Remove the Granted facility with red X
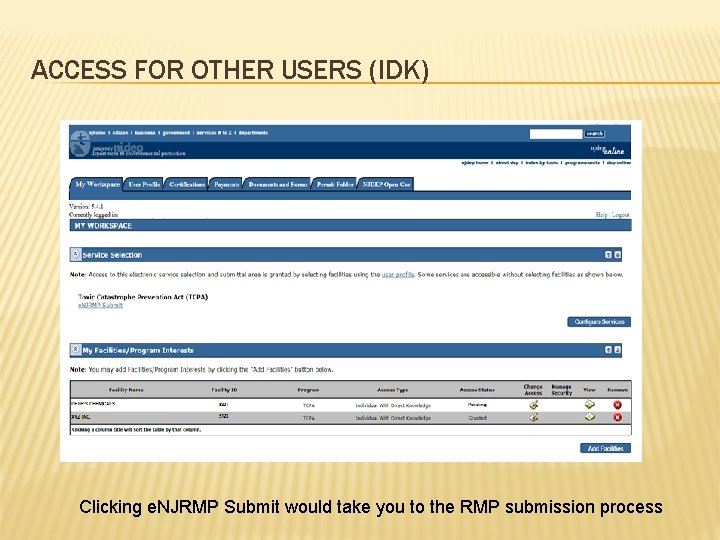Image resolution: width=720 pixels, height=540 pixels. pos(617,417)
